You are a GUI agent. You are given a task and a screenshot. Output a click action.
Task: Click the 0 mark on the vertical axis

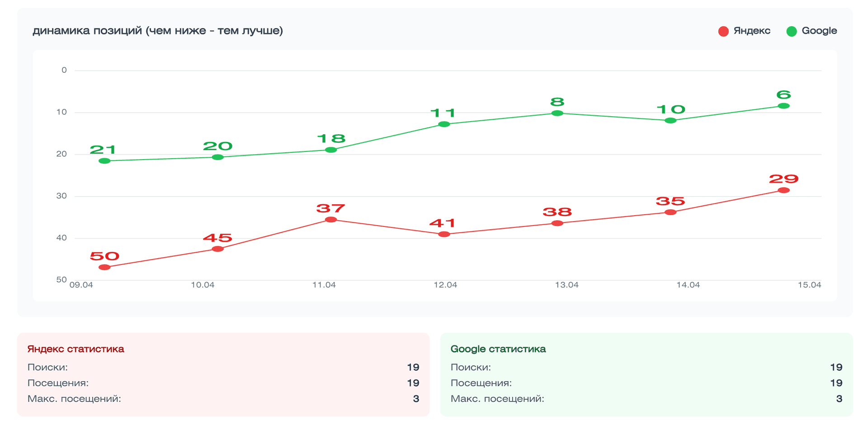click(x=64, y=70)
